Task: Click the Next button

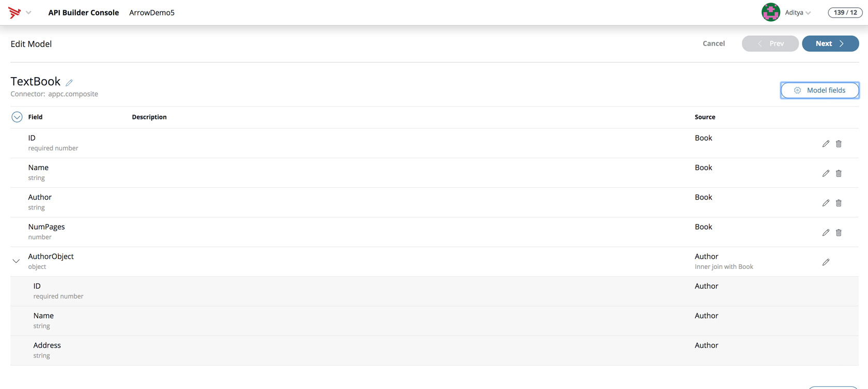Action: pyautogui.click(x=830, y=43)
